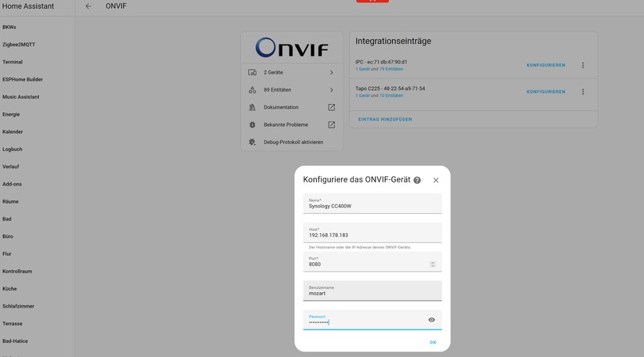Open Bad in the sidebar
Screen dimensions: 644x357
pos(7,219)
